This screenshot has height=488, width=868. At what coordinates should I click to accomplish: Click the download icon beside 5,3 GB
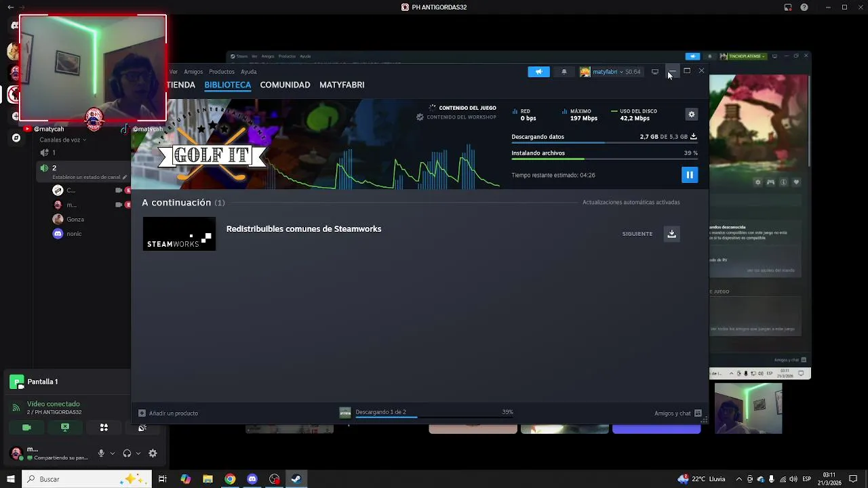tap(693, 136)
